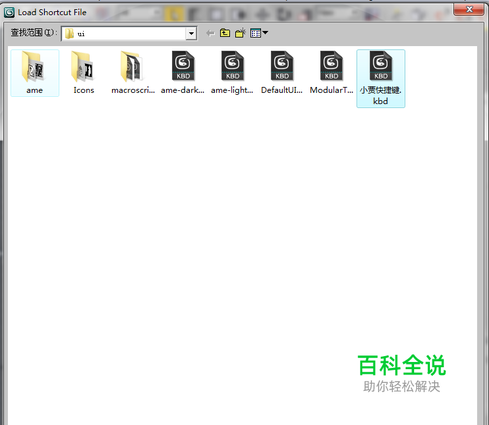This screenshot has width=489, height=425.
Task: Open the view menu icon
Action: point(255,33)
